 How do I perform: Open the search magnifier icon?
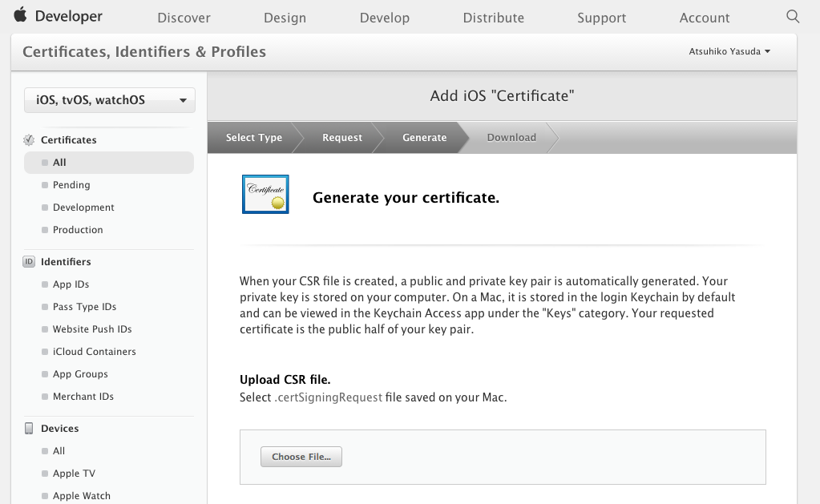(793, 16)
